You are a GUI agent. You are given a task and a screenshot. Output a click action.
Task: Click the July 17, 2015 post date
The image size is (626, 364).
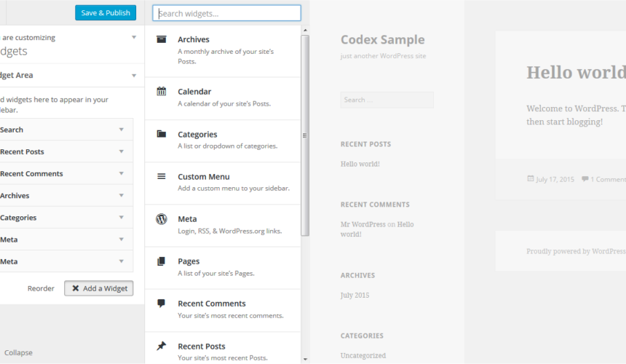(x=555, y=179)
